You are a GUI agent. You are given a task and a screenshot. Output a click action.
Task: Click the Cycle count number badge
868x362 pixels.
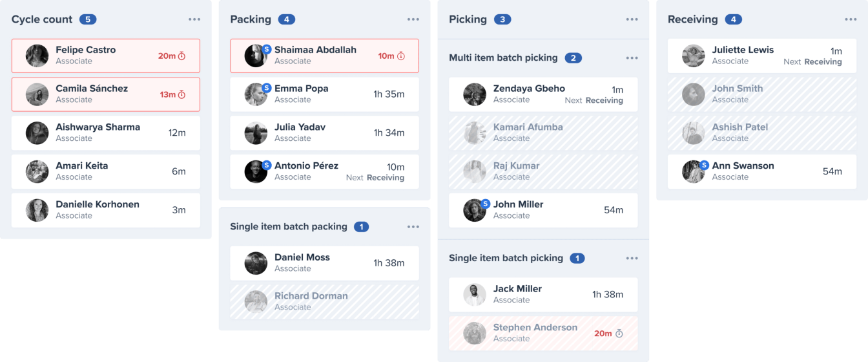pos(88,19)
